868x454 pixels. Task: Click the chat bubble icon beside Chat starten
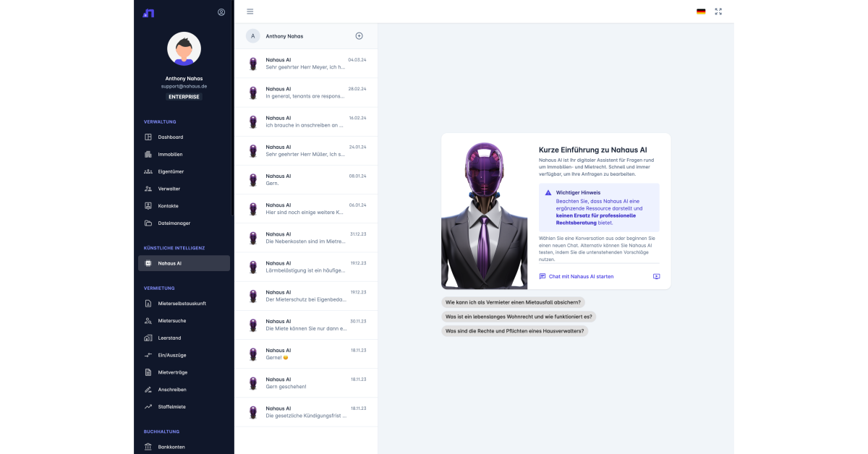[542, 276]
